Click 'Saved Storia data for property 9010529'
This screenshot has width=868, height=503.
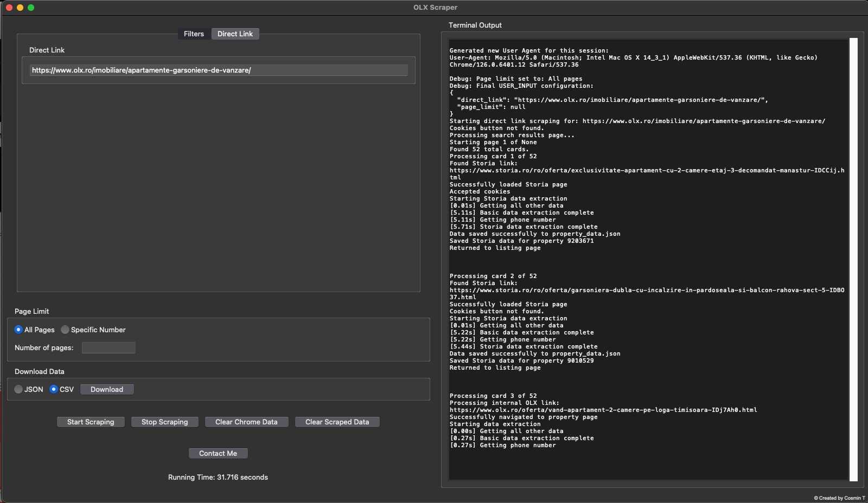pyautogui.click(x=521, y=360)
